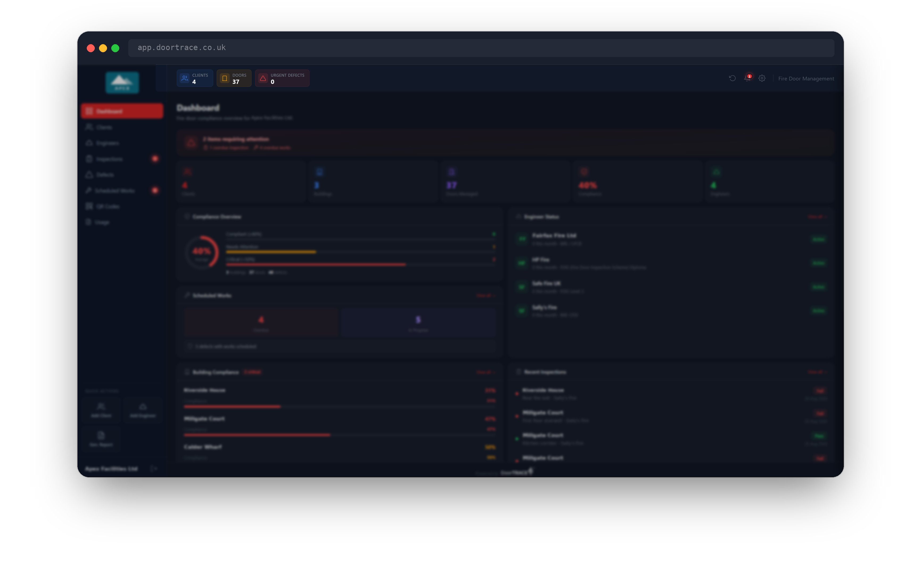The image size is (921, 588).
Task: Open Scheduled Works in the sidebar
Action: click(x=122, y=190)
